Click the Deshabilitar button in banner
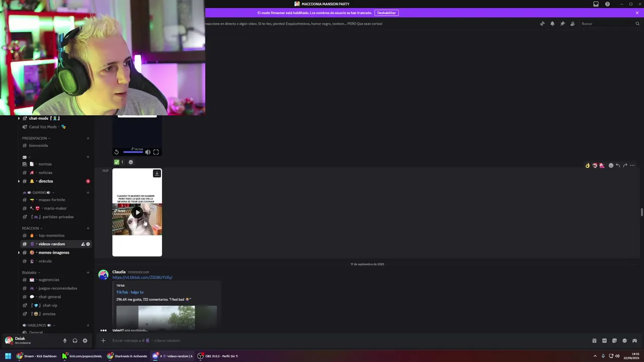Image resolution: width=644 pixels, height=362 pixels. click(x=386, y=13)
